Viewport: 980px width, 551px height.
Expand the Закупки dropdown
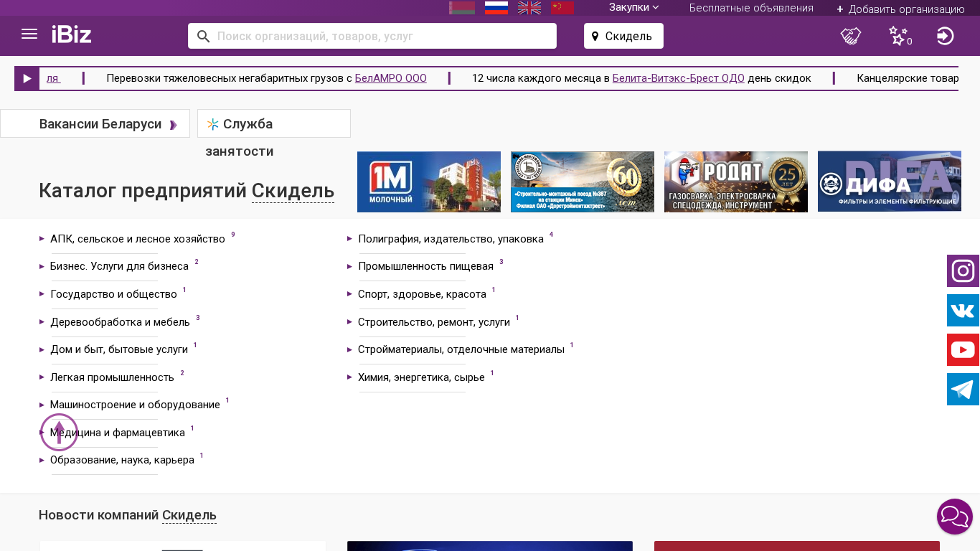(633, 7)
